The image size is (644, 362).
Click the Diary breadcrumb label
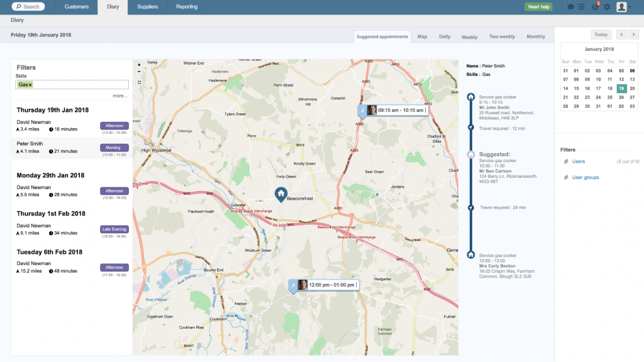[x=17, y=20]
